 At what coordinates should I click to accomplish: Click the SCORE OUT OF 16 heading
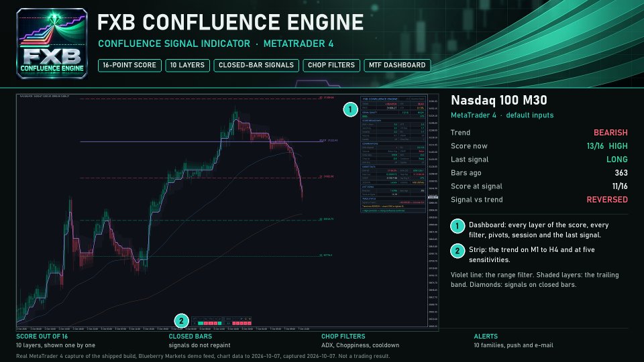(x=42, y=336)
